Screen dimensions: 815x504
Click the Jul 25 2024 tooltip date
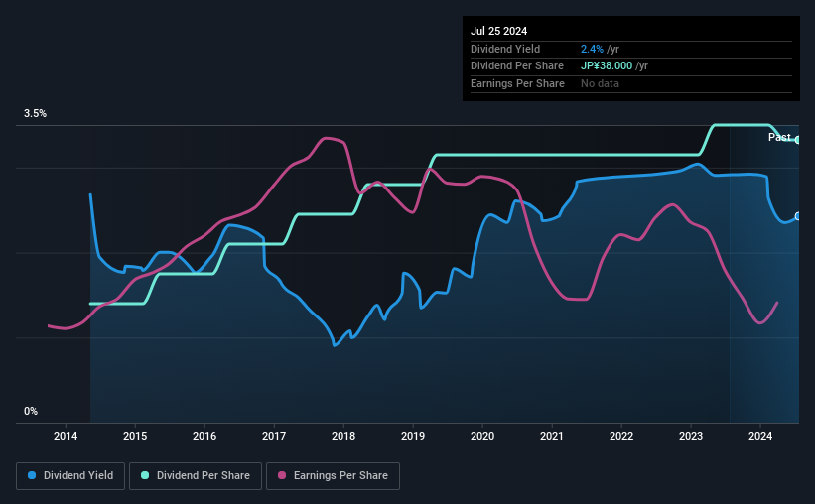coord(498,31)
